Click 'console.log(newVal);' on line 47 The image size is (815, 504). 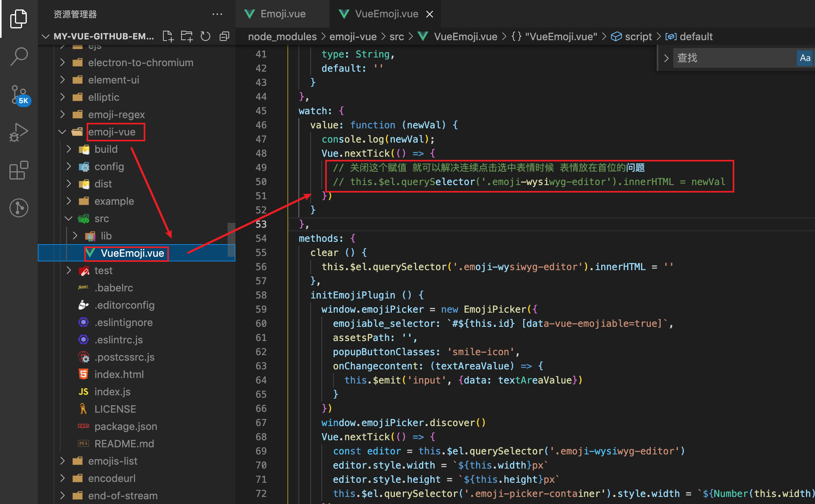pyautogui.click(x=378, y=139)
